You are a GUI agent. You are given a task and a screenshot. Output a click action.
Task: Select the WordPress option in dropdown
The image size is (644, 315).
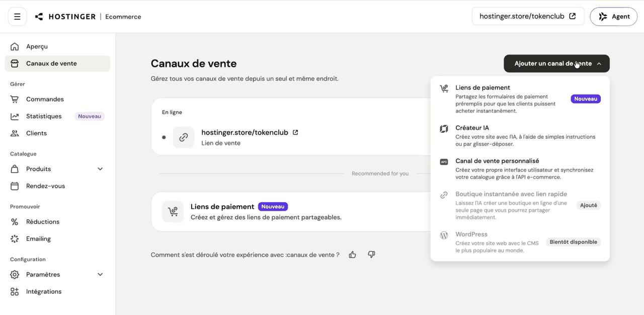tap(520, 242)
